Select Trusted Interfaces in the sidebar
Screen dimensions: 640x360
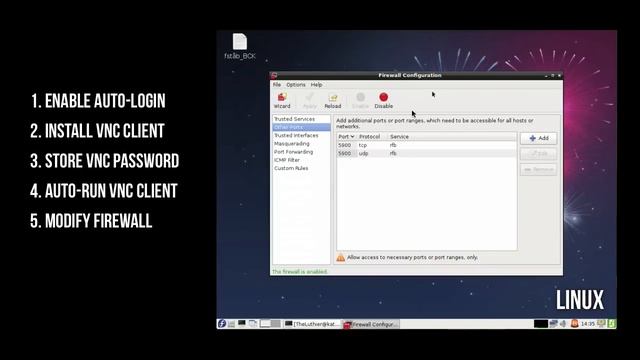pos(301,135)
